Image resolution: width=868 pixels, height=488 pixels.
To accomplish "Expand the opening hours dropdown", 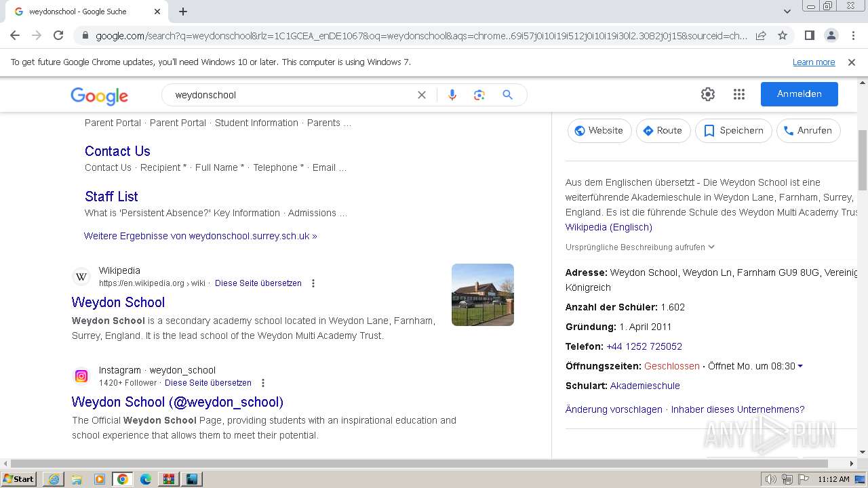I will point(800,366).
